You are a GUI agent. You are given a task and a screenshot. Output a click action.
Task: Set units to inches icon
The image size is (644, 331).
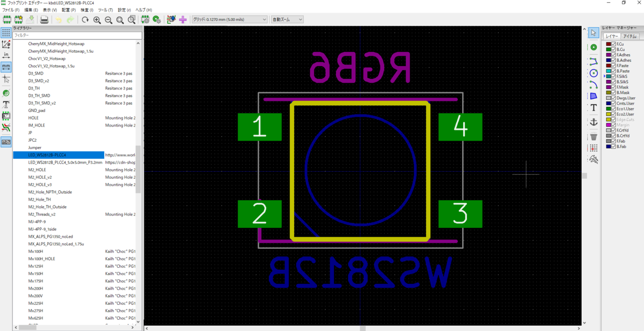[6, 55]
